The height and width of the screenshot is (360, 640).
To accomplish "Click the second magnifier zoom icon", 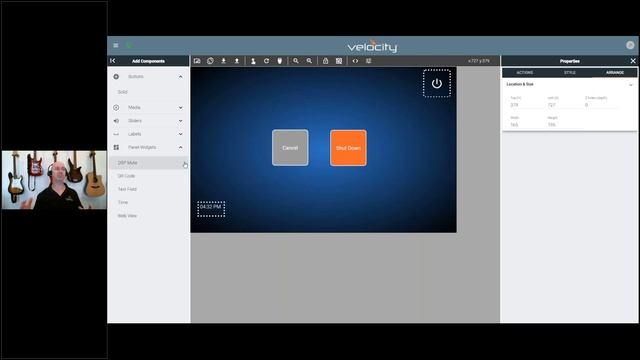I will [309, 61].
